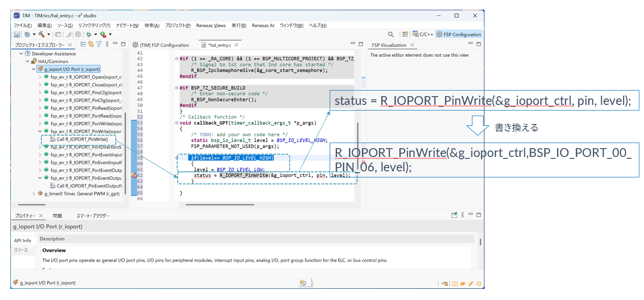644x300 pixels.
Task: Maximize the FSP Visualization panel
Action: click(x=478, y=44)
